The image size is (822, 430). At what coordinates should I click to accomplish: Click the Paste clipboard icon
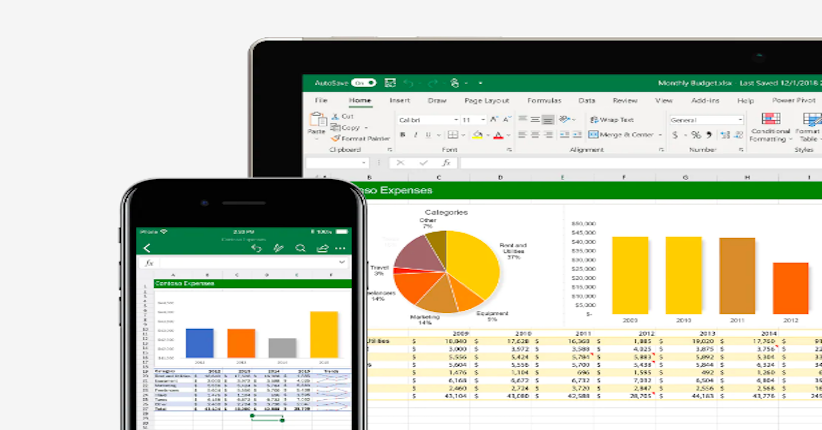click(317, 120)
